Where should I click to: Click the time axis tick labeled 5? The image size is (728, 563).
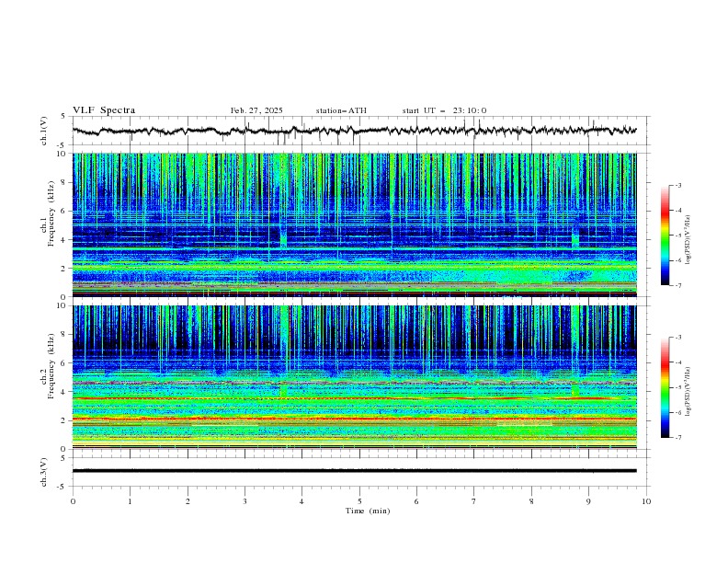coord(359,501)
